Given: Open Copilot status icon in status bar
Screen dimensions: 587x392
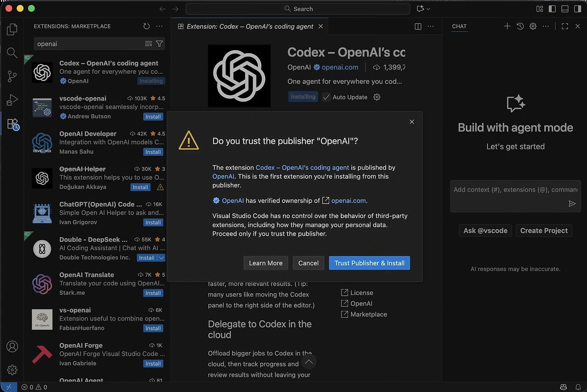Looking at the screenshot, I should pos(564,387).
